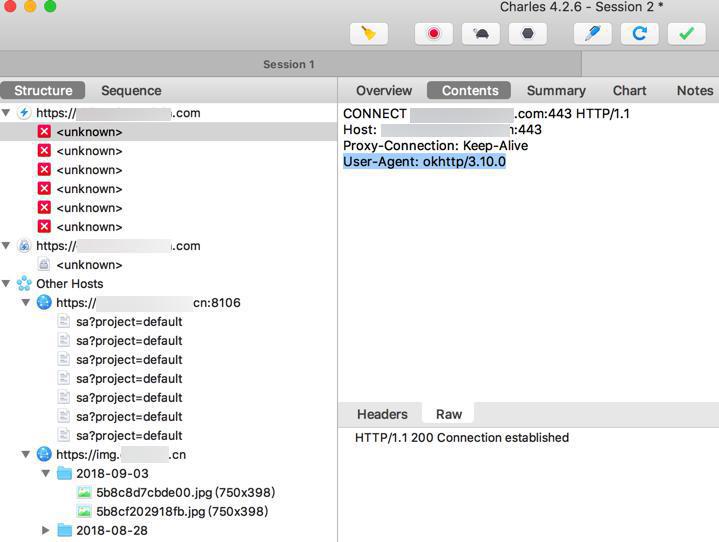Toggle throttling with the turtle icon
Image resolution: width=719 pixels, height=542 pixels.
coord(481,33)
